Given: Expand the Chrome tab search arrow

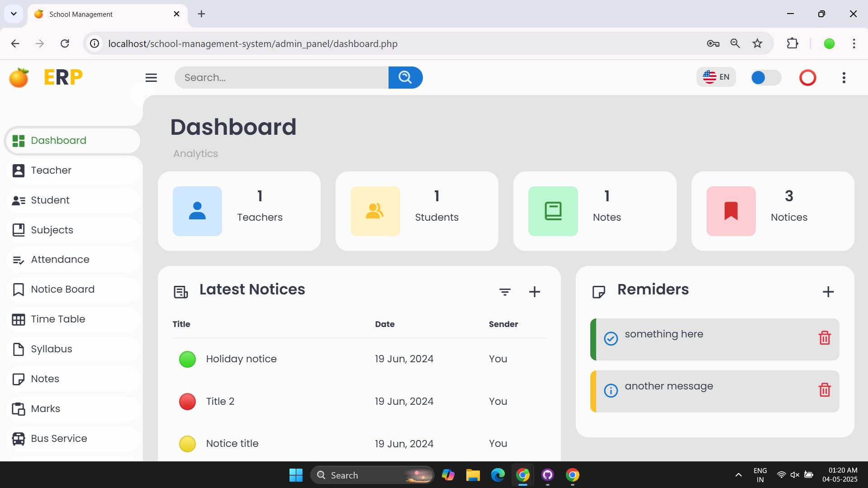Looking at the screenshot, I should pos(14,14).
